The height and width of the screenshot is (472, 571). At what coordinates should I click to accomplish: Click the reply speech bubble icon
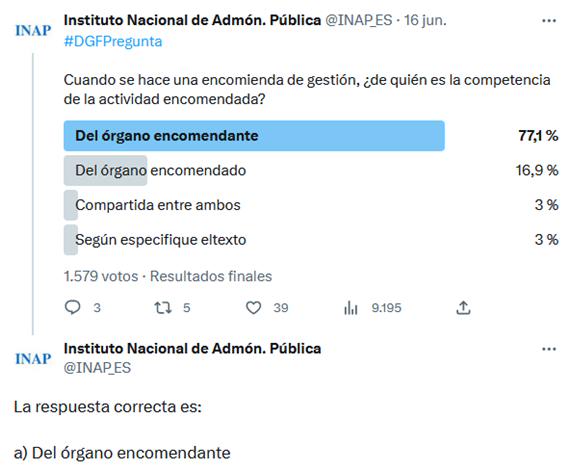tap(72, 307)
